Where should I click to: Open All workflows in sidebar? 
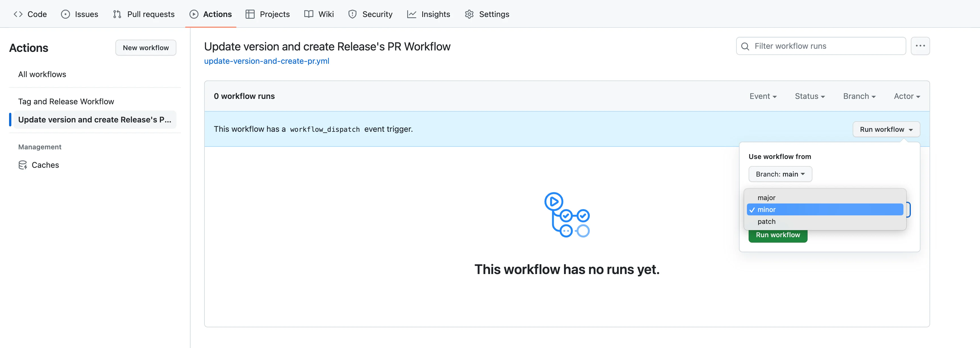[42, 74]
